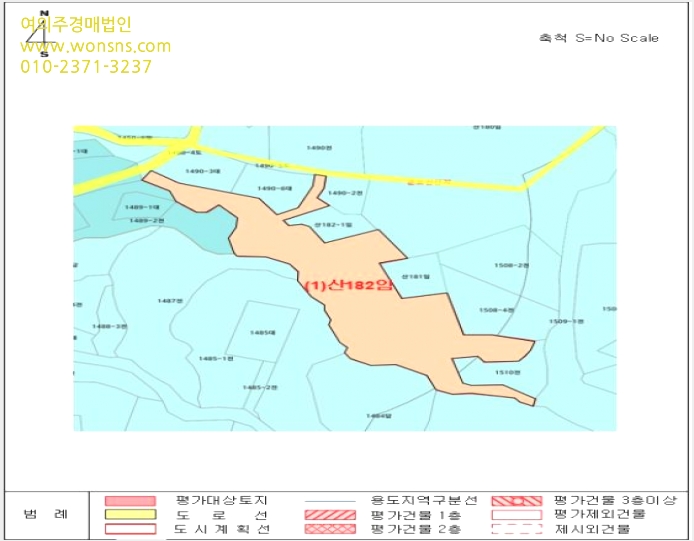Click the yellow 도로선 legend swatch

click(x=131, y=514)
